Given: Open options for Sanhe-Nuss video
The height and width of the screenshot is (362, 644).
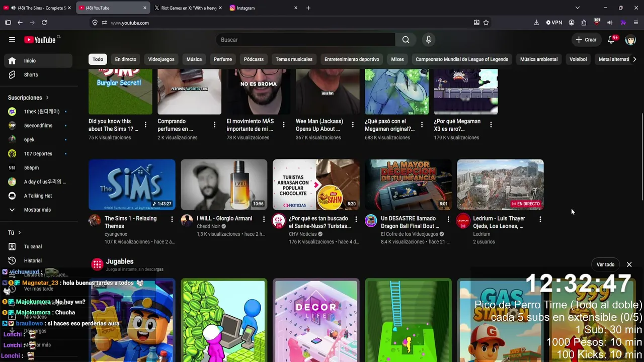Looking at the screenshot, I should [x=356, y=219].
